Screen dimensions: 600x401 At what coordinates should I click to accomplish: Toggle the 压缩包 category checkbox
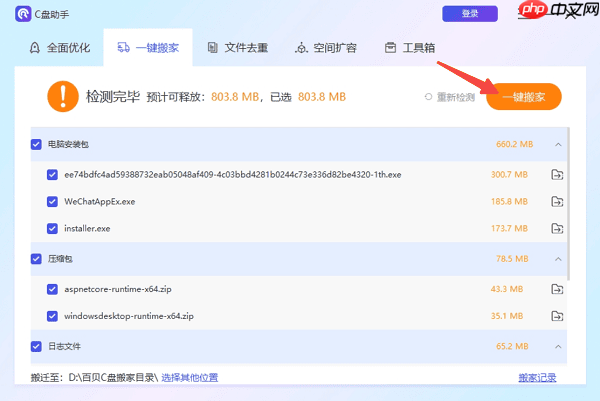tap(37, 259)
